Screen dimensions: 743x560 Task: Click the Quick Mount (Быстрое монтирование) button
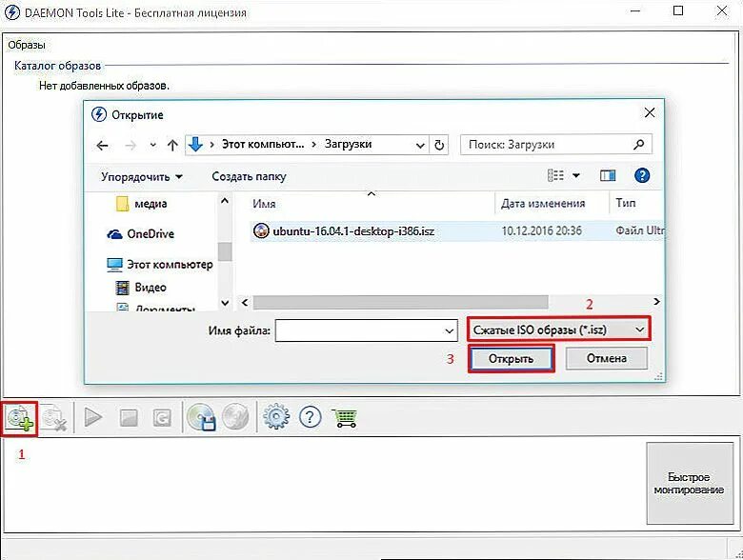tap(690, 483)
